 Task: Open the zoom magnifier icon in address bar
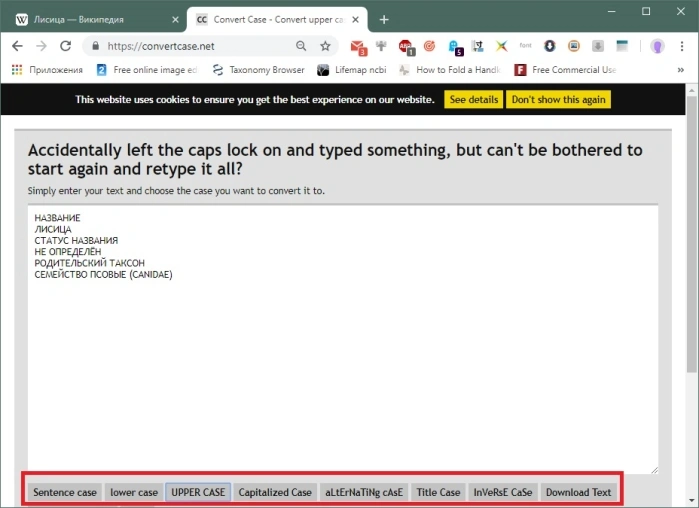pyautogui.click(x=301, y=46)
